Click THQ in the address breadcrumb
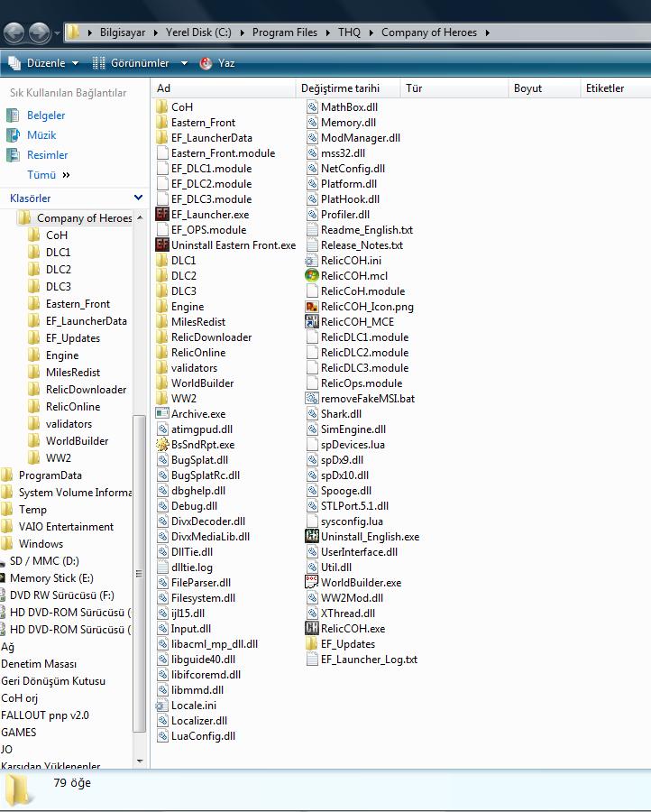The image size is (651, 812). [x=349, y=32]
